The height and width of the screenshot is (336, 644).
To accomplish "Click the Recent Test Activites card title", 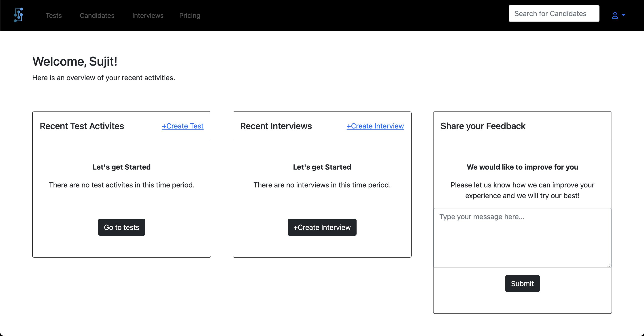I will (x=82, y=126).
